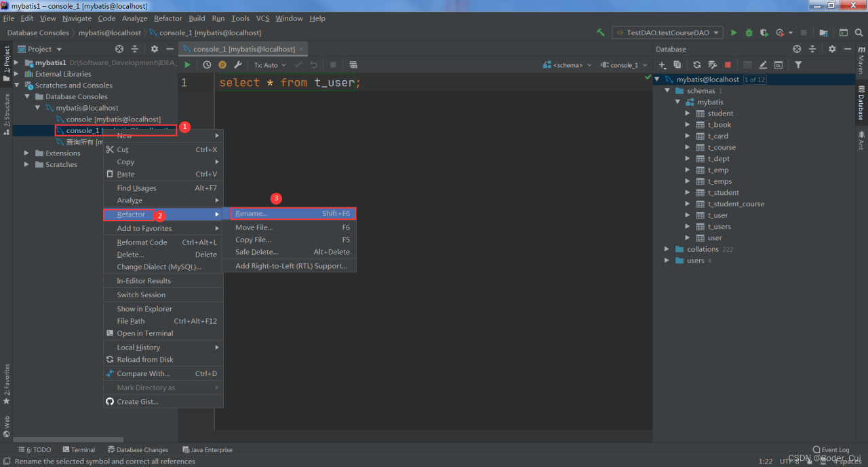Jump to query console QL icon
This screenshot has width=868, height=467.
pyautogui.click(x=778, y=65)
